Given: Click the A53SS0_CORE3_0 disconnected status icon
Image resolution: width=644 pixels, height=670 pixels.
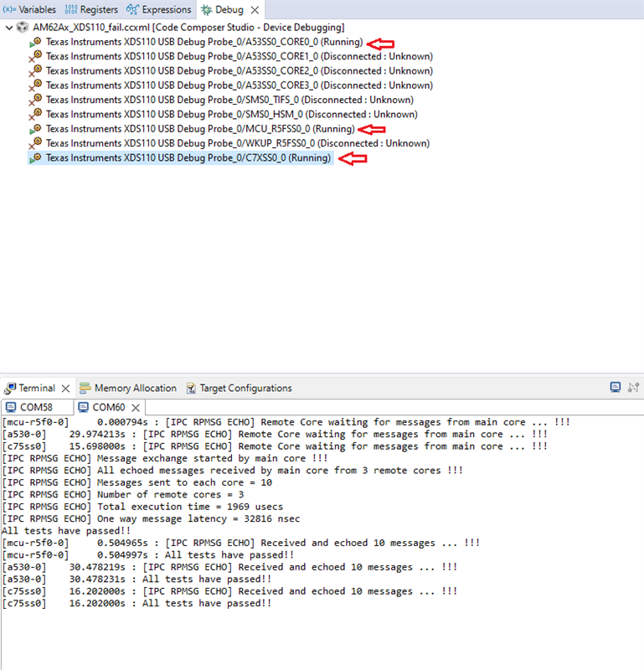Looking at the screenshot, I should point(35,86).
